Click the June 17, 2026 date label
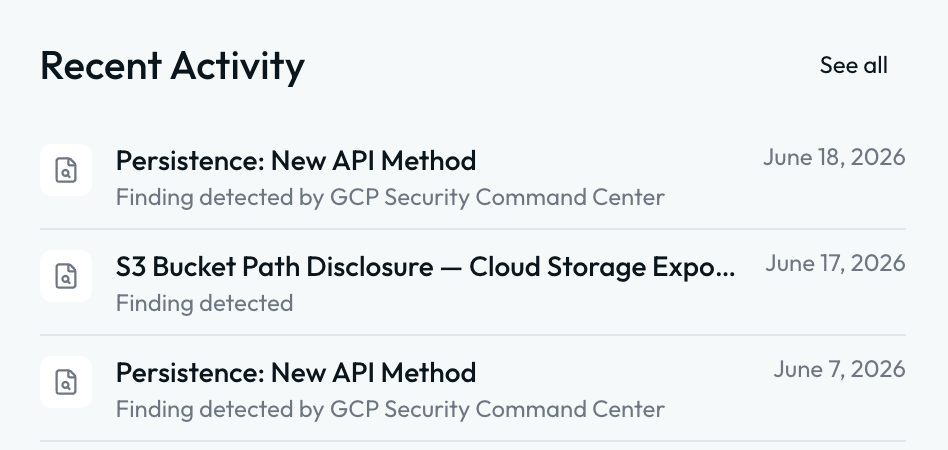 (x=835, y=263)
